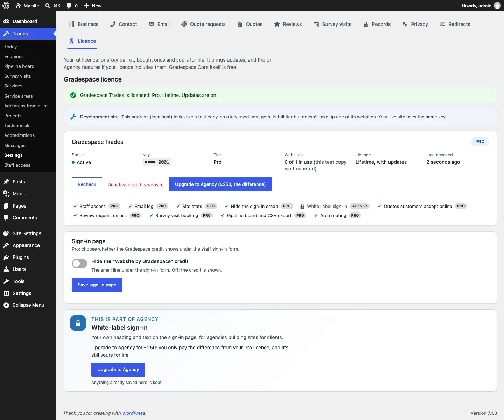This screenshot has height=420, width=504.
Task: Open the Appearance brush icon
Action: coord(6,245)
